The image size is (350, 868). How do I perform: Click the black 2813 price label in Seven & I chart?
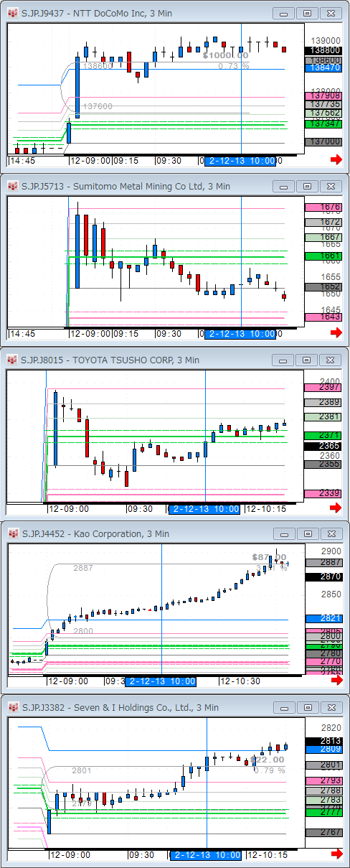(x=323, y=742)
